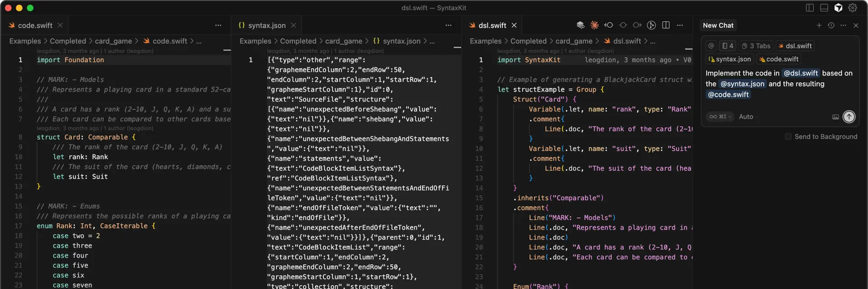The height and width of the screenshot is (289, 868).
Task: Open the agent mode dropdown with infinity symbol
Action: (720, 117)
